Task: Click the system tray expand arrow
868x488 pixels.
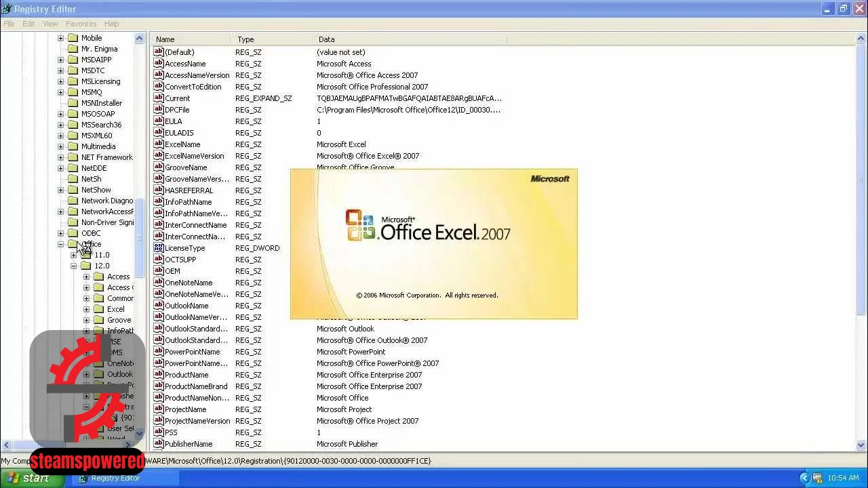Action: [805, 478]
